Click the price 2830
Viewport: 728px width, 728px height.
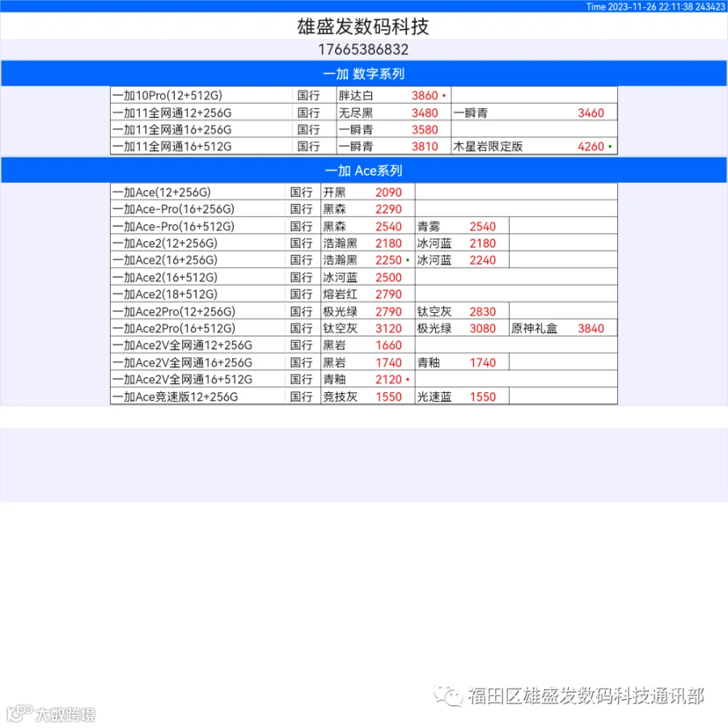point(482,311)
